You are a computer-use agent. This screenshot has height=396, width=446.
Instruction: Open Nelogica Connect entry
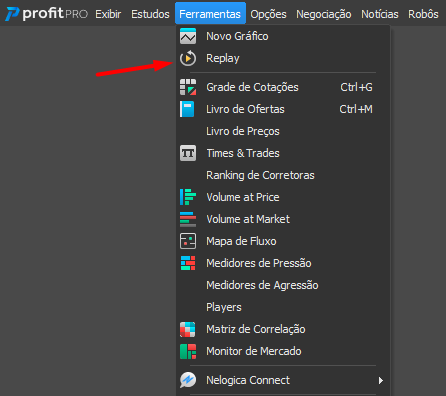[283, 380]
